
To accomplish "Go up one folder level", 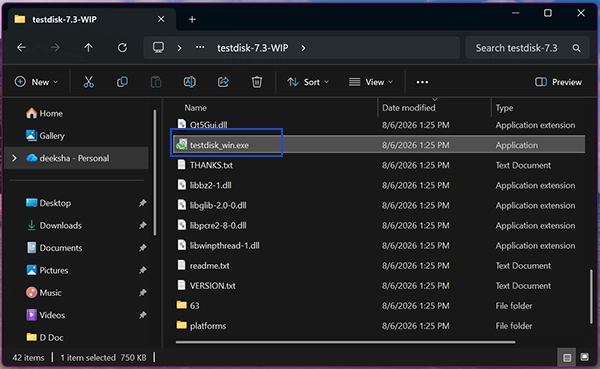I will (88, 48).
